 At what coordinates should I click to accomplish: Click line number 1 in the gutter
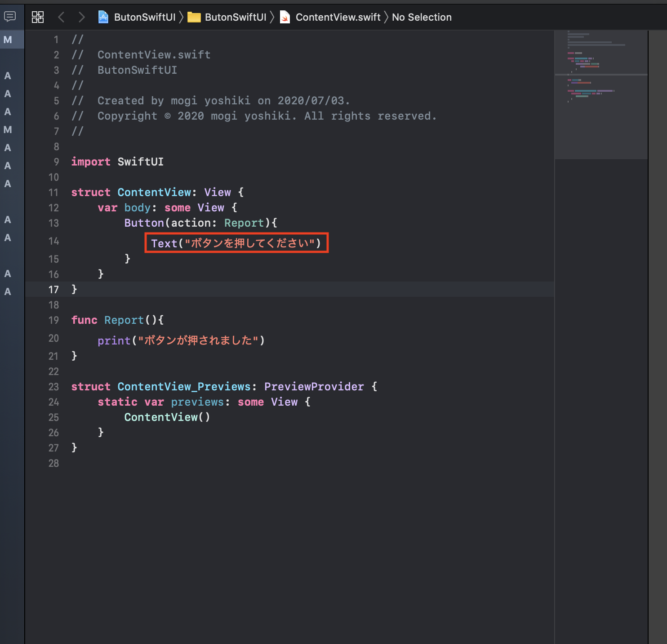56,40
